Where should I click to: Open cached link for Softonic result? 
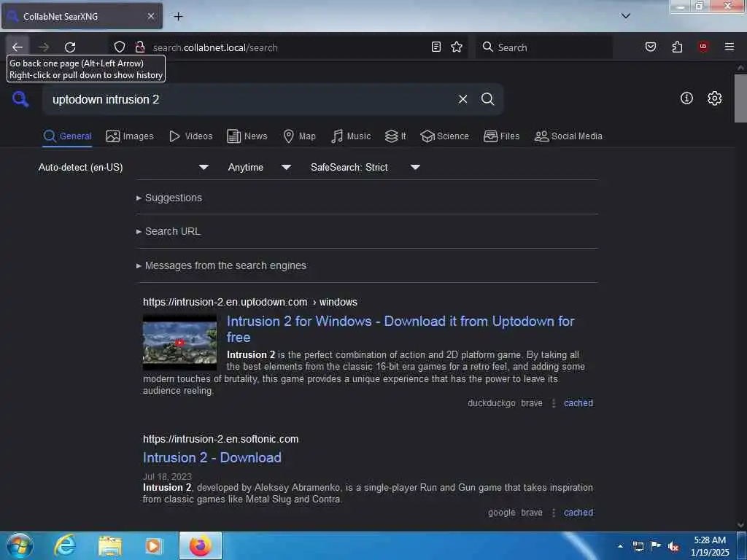tap(578, 513)
